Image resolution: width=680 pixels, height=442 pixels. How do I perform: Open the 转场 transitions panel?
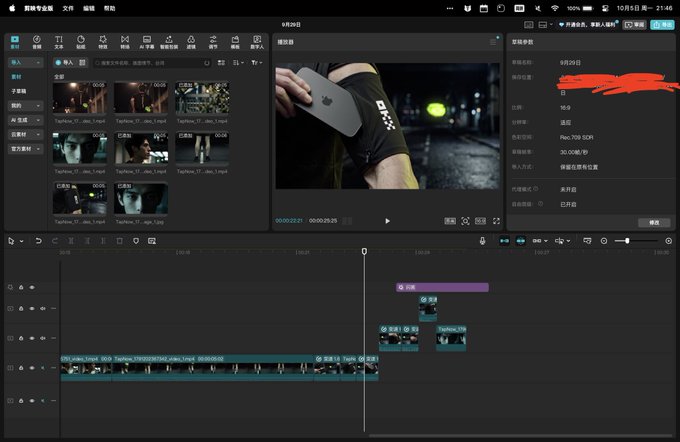pos(125,42)
